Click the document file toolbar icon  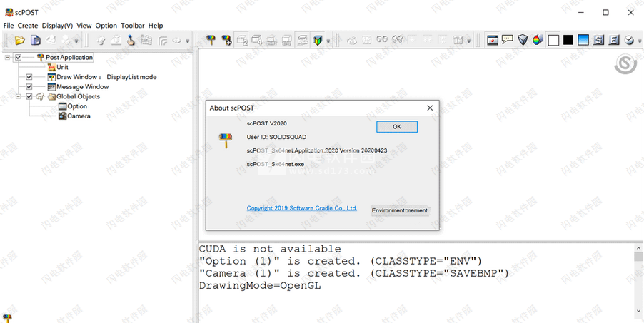click(36, 40)
